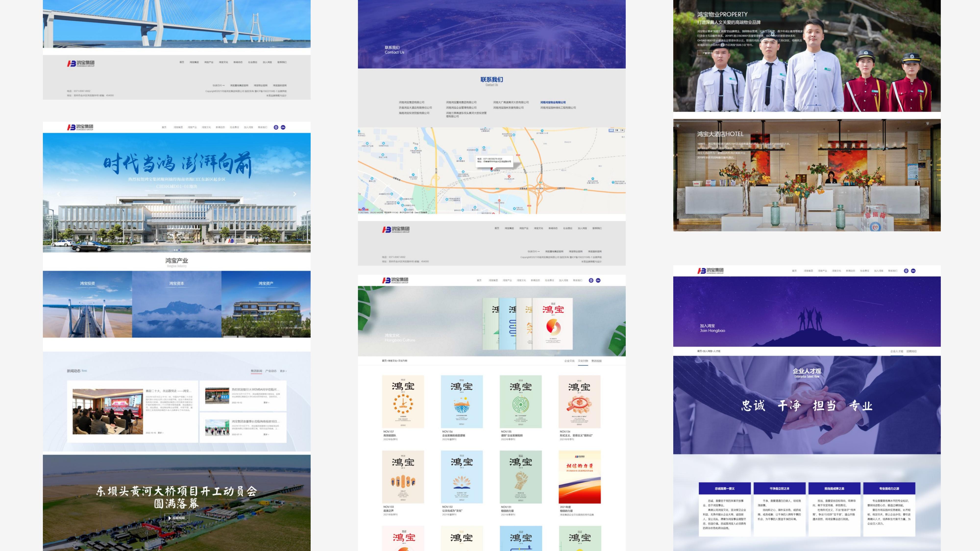Open NOV.137 高效能团队 magazine cover
980x551 pixels.
[403, 402]
